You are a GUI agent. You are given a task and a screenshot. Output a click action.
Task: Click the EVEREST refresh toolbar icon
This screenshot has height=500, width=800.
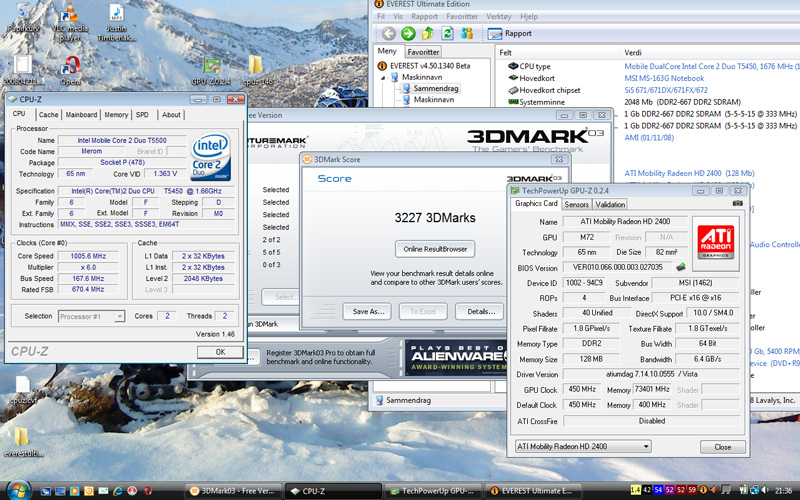pyautogui.click(x=447, y=34)
